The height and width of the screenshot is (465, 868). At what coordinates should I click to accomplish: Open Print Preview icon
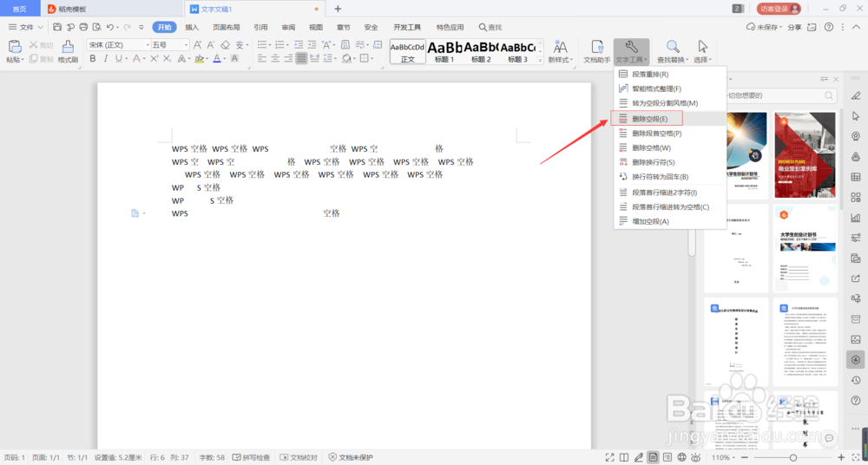[97, 27]
